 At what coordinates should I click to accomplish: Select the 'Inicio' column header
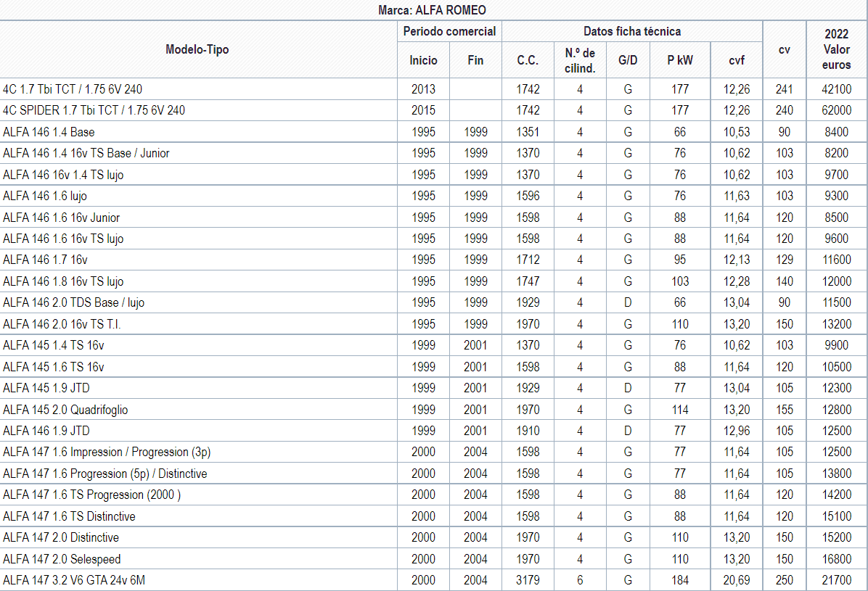[x=424, y=60]
